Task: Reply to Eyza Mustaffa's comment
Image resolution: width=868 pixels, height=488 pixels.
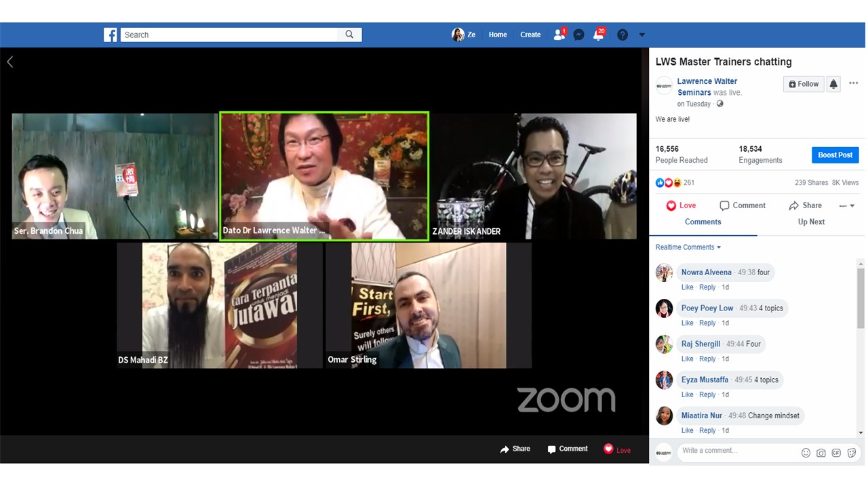Action: [707, 394]
